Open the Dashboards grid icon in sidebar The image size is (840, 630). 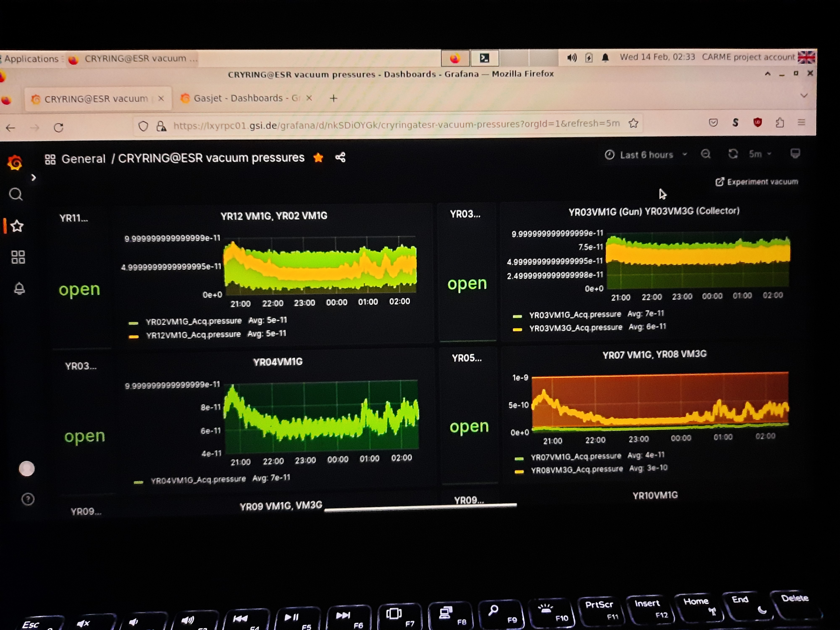coord(18,257)
